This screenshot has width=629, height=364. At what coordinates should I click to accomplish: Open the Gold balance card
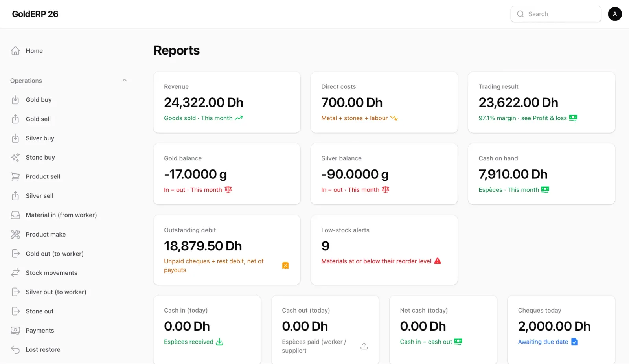point(227,174)
